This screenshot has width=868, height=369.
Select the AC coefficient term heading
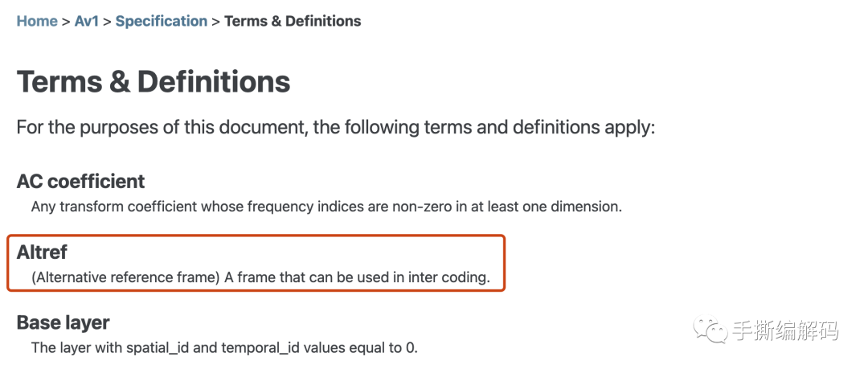click(x=80, y=181)
